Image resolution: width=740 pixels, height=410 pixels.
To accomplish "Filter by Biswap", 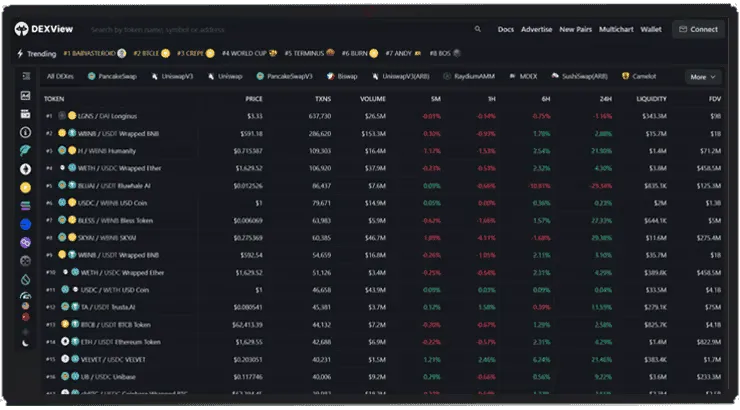I will pos(342,76).
